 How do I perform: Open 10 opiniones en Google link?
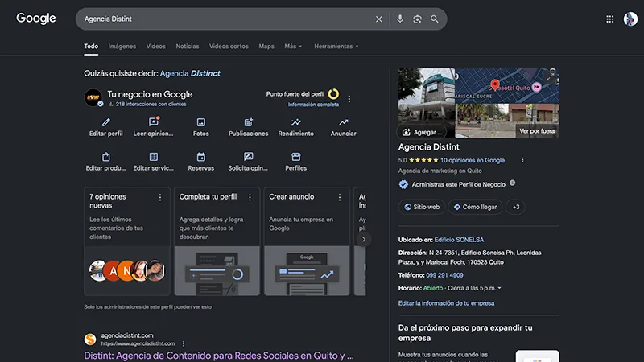473,160
